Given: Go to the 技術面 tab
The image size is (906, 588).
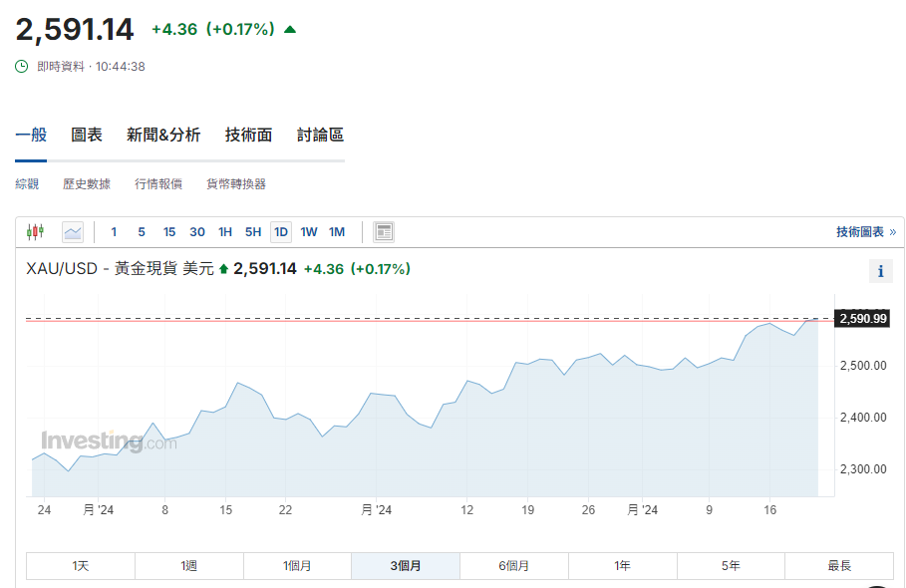Looking at the screenshot, I should pyautogui.click(x=248, y=136).
